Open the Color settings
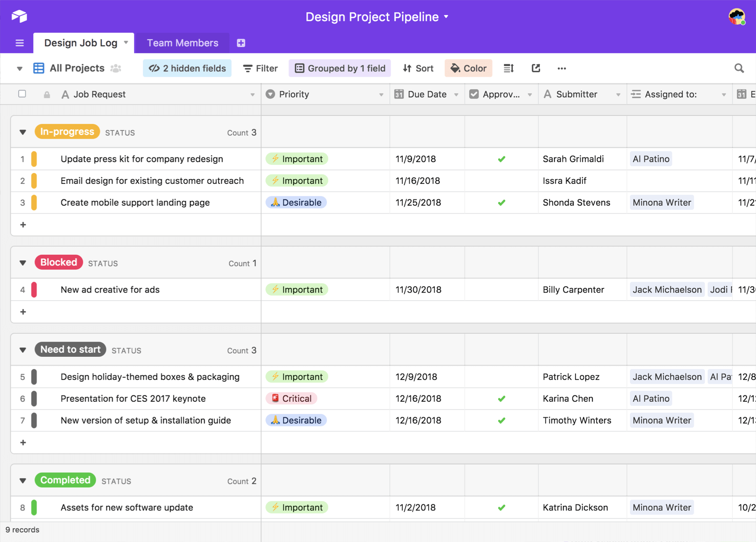This screenshot has height=542, width=756. [x=468, y=68]
